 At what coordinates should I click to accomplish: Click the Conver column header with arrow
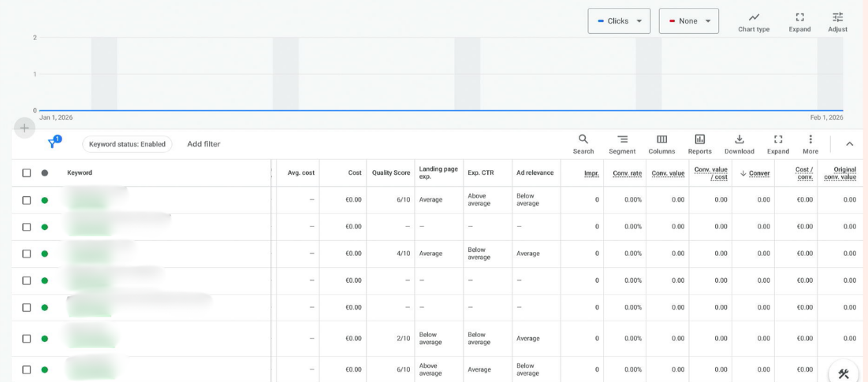pyautogui.click(x=754, y=173)
